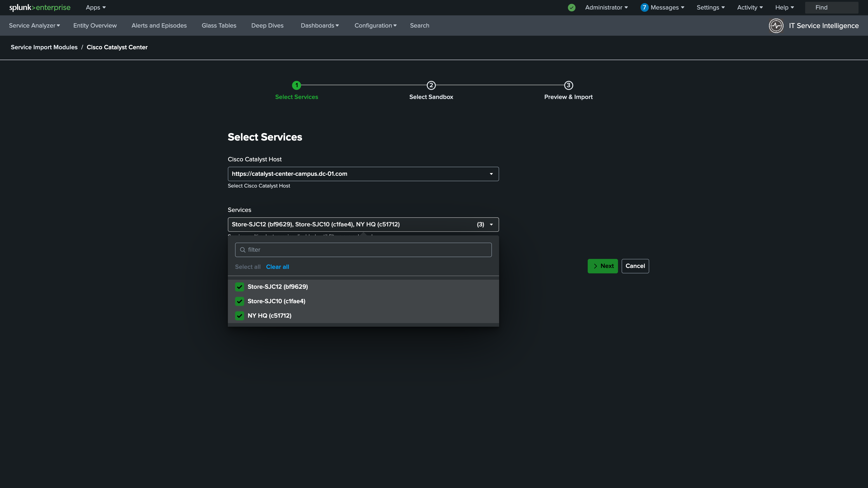This screenshot has width=868, height=488.
Task: Open Deep Dives
Action: click(x=268, y=26)
